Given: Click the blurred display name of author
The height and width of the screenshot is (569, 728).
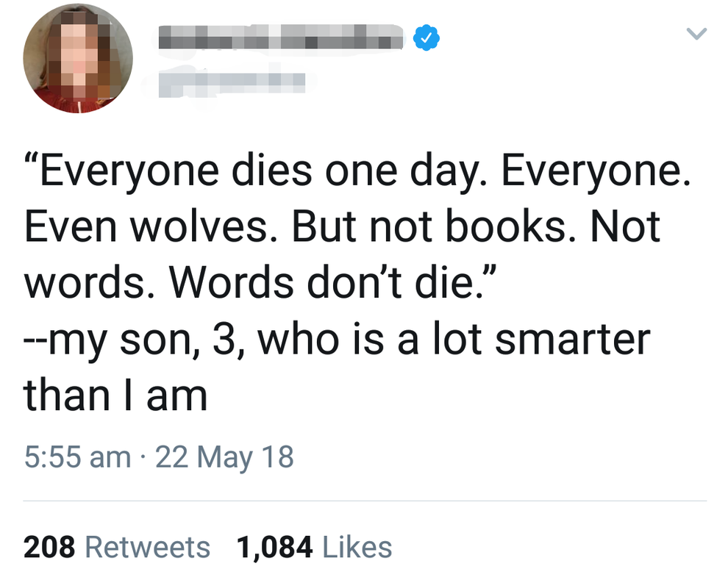Looking at the screenshot, I should [x=282, y=37].
